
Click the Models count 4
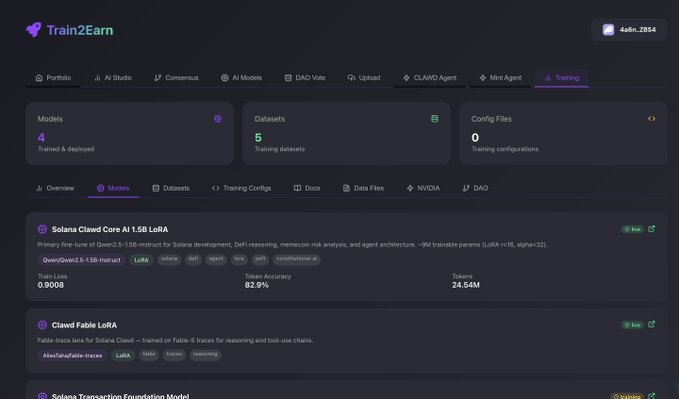(42, 138)
